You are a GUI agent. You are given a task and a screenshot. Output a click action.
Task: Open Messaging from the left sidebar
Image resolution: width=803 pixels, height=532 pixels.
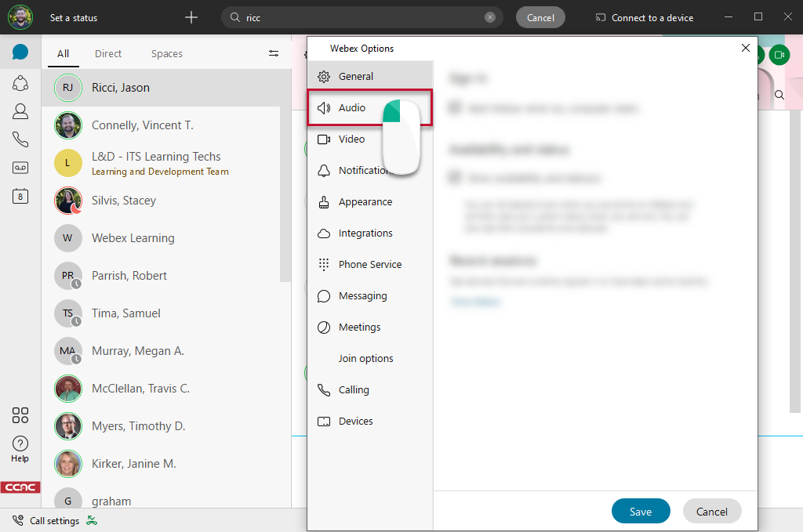pos(20,52)
